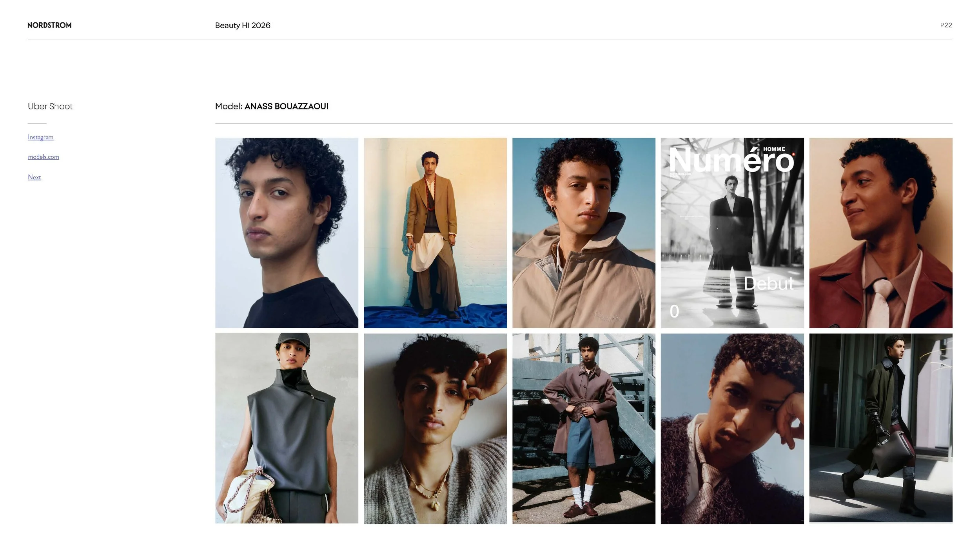980x551 pixels.
Task: Click the Debut text on magazine cover
Action: click(768, 283)
